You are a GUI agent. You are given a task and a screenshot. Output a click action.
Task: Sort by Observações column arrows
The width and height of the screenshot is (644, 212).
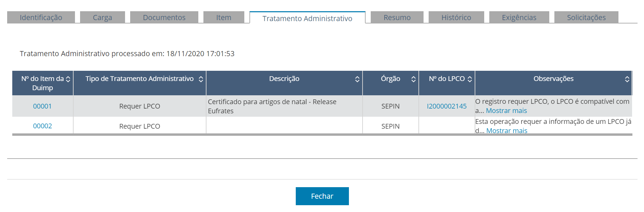(x=627, y=79)
